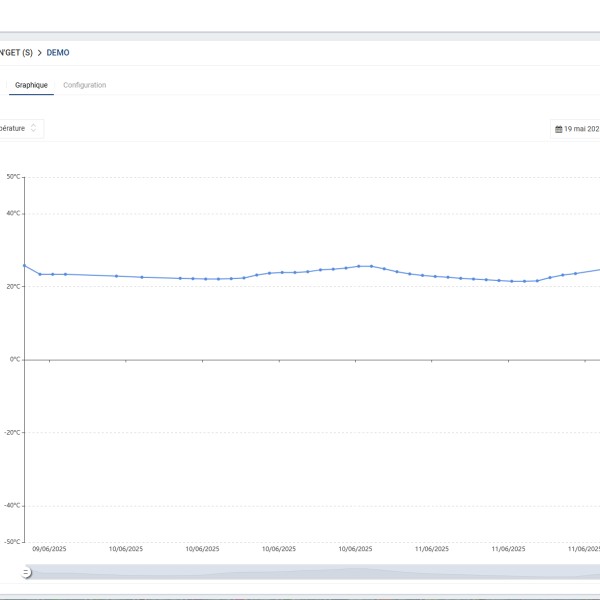Click the 20°C axis label
This screenshot has width=600, height=600.
[x=13, y=286]
